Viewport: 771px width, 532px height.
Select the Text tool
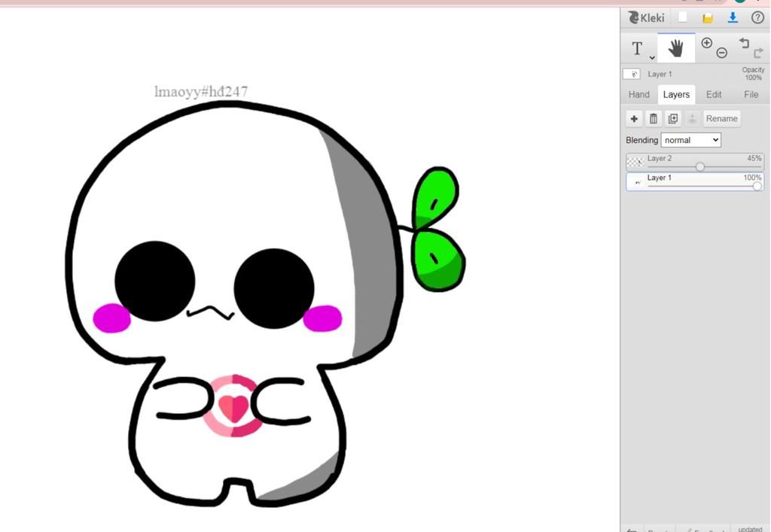[x=637, y=48]
